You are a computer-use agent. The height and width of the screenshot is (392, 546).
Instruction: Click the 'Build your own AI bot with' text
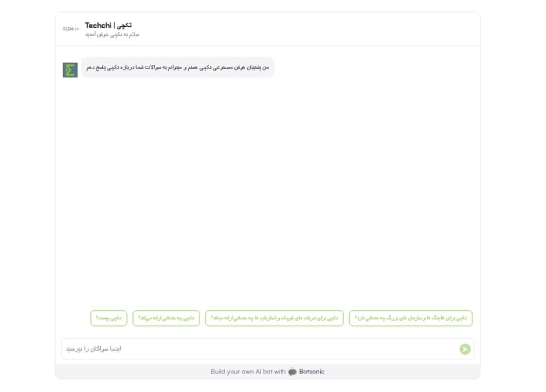[x=248, y=371]
